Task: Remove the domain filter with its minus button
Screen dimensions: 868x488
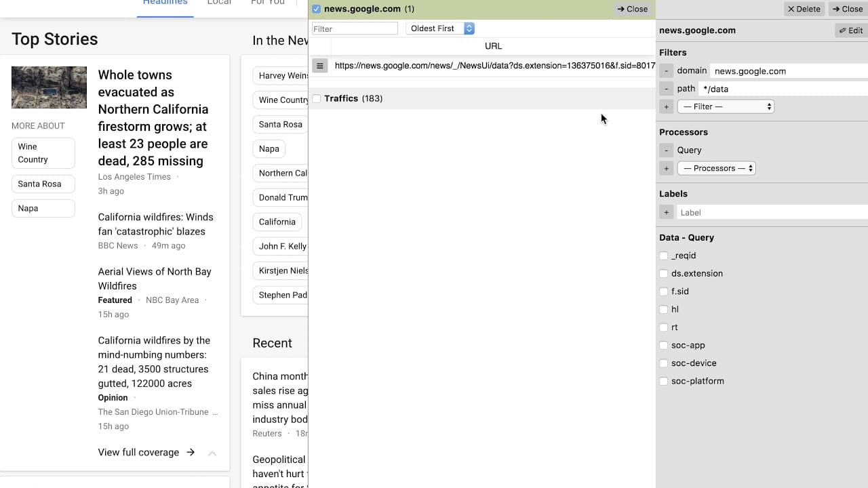Action: tap(667, 71)
